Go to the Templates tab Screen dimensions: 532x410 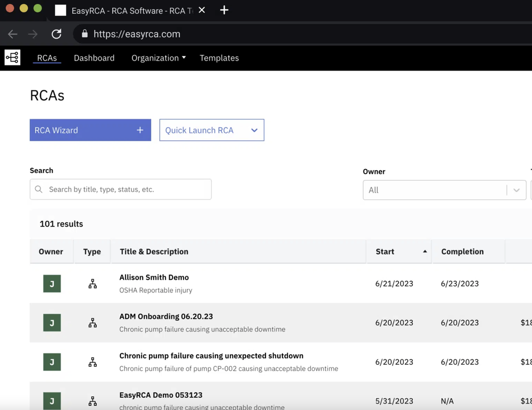click(x=219, y=58)
